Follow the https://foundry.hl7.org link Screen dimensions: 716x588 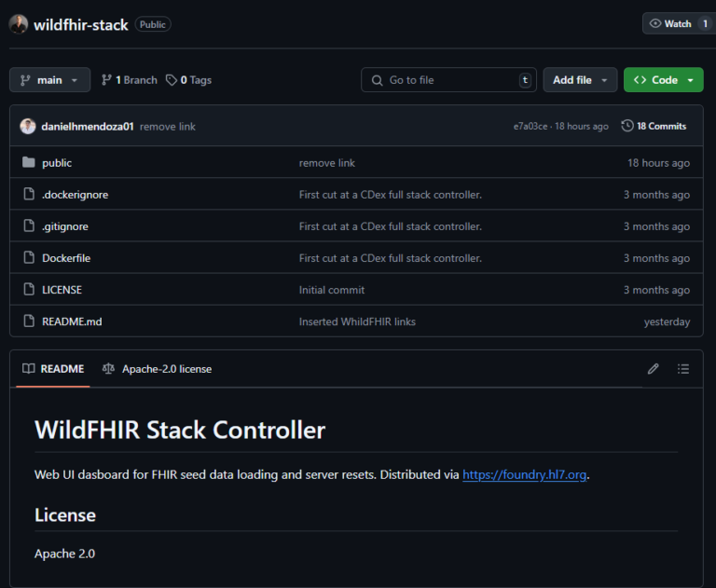(x=524, y=475)
